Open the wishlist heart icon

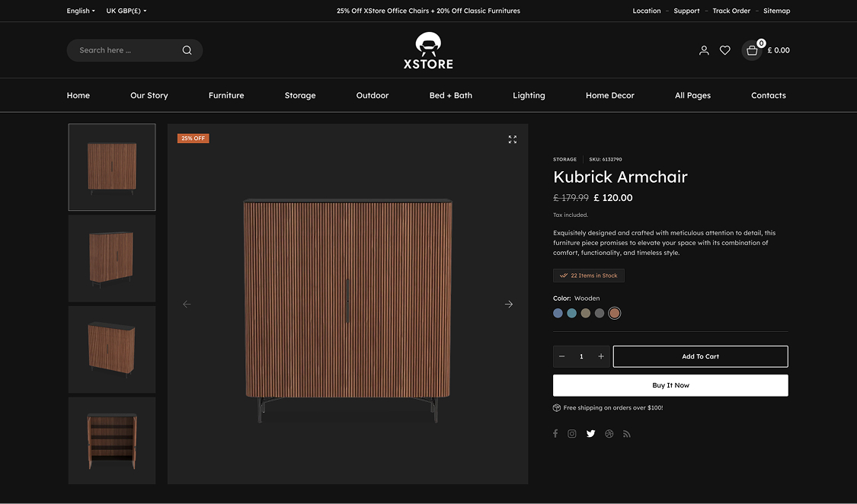pyautogui.click(x=725, y=50)
